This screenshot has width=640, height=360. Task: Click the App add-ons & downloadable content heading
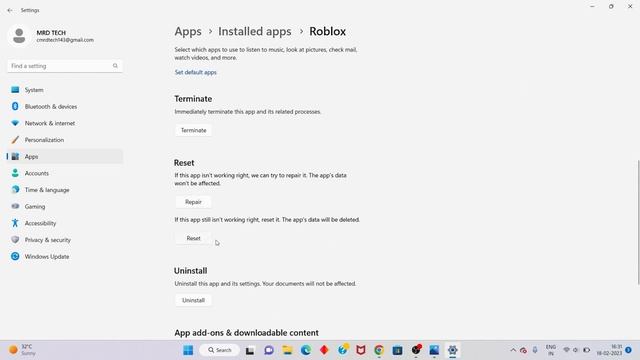[x=247, y=333]
